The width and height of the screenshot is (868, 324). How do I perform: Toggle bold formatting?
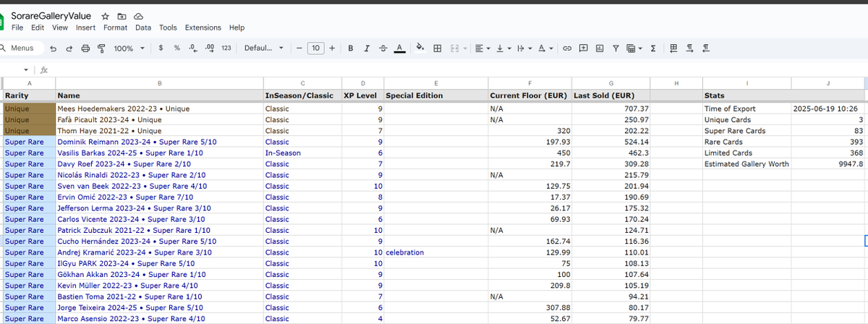(351, 48)
